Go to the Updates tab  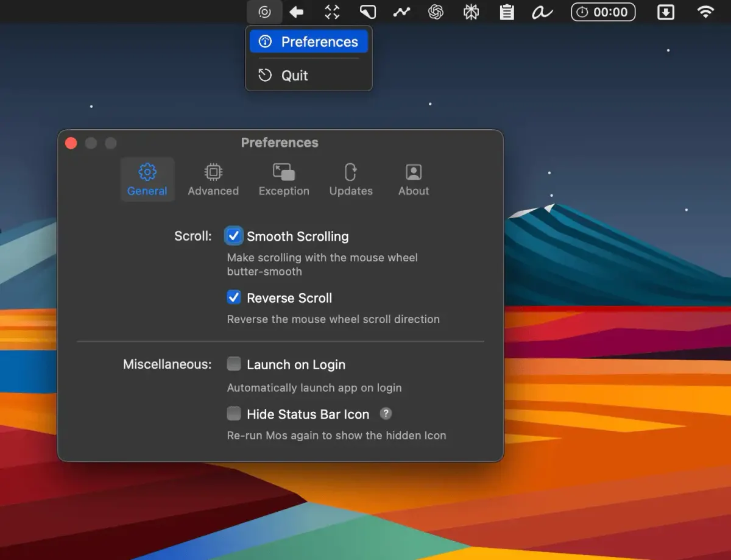(351, 180)
